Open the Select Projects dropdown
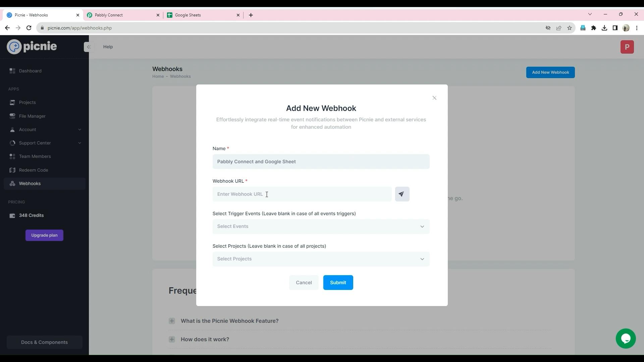The image size is (644, 362). 321,259
